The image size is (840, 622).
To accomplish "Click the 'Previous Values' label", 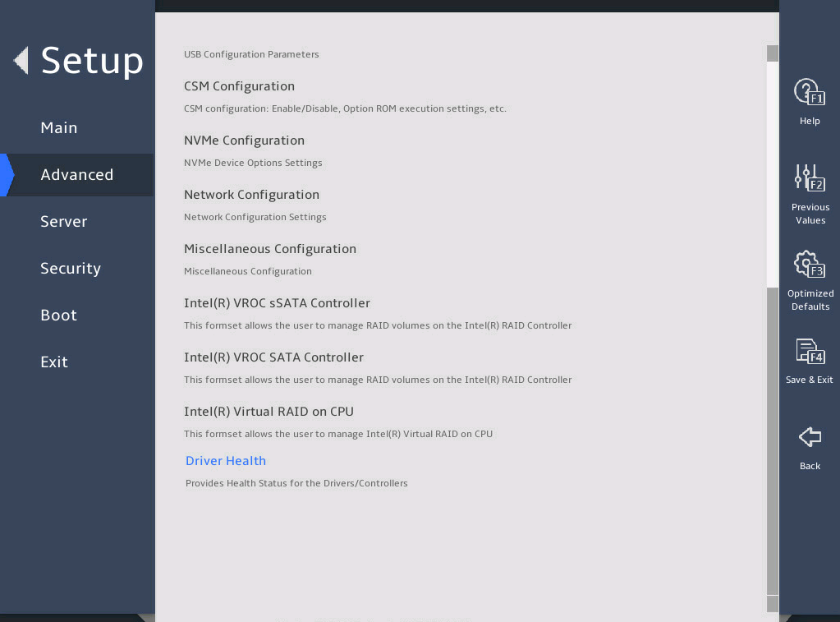I will click(810, 214).
